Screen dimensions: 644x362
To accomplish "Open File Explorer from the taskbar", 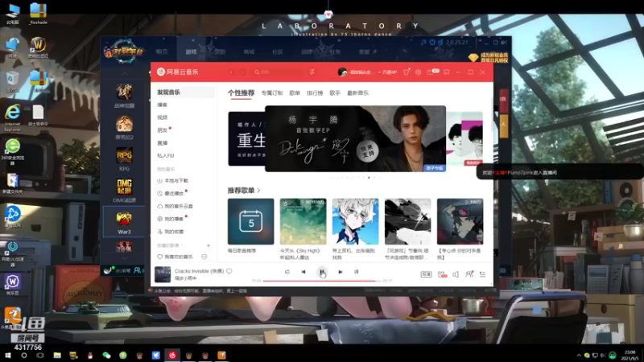I will point(57,356).
